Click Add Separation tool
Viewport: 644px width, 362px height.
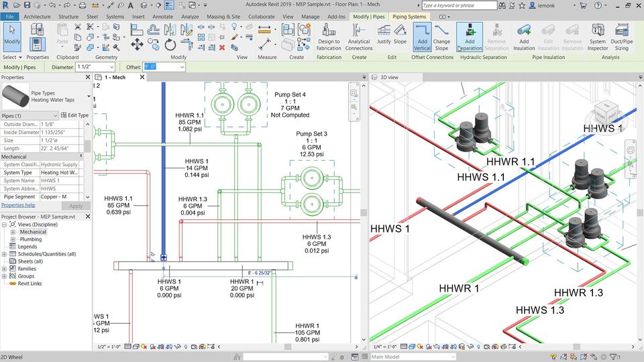pos(470,37)
